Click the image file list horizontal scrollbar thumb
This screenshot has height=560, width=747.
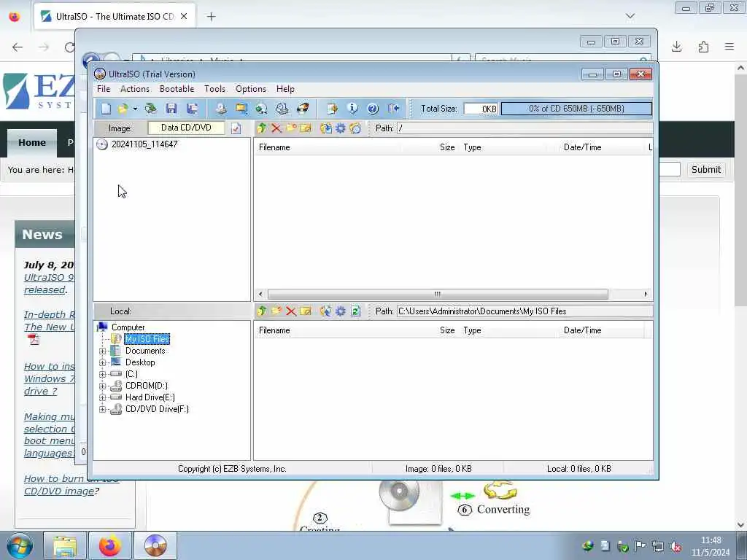[438, 294]
